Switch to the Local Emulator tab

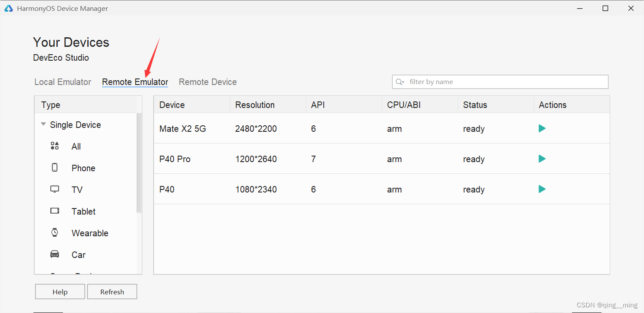click(x=63, y=82)
